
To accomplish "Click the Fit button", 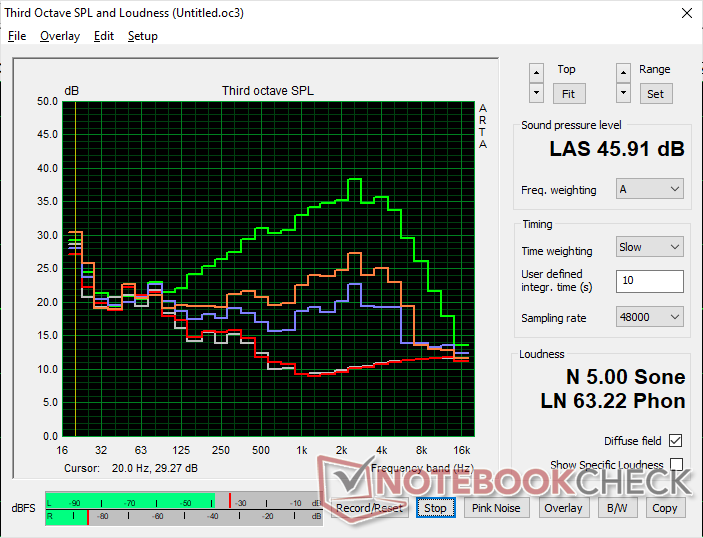I will [x=567, y=93].
